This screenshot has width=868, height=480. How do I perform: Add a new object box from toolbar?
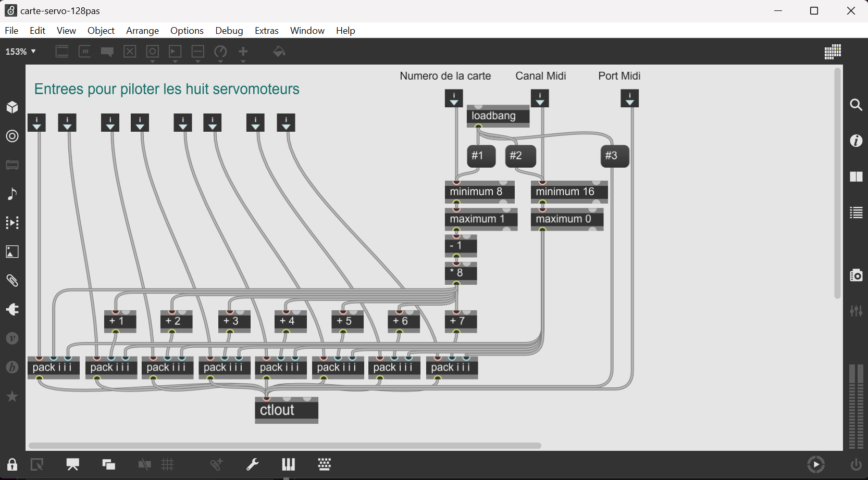pos(62,52)
